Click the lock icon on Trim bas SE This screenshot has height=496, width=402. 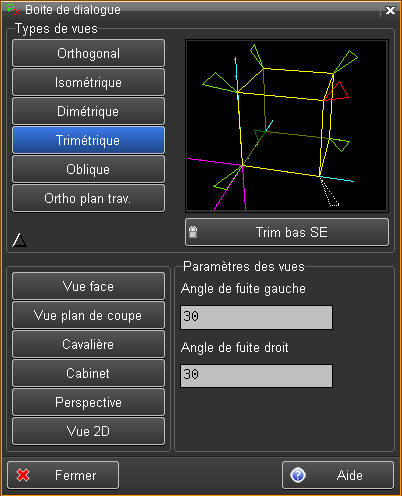point(193,232)
